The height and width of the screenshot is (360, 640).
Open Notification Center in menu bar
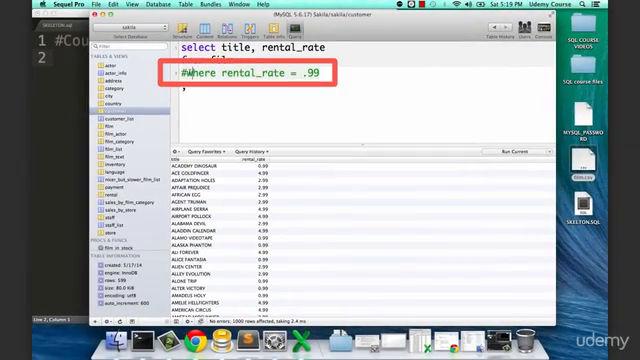pyautogui.click(x=596, y=4)
